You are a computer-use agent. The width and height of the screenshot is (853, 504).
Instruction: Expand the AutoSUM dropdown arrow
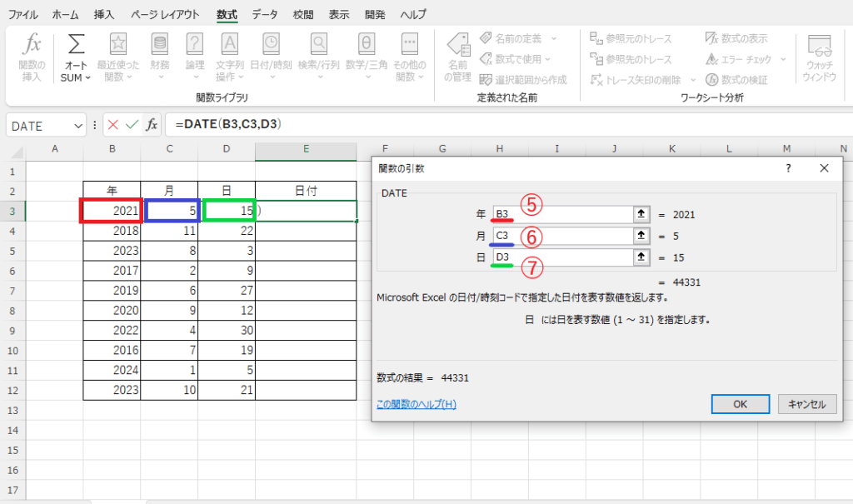[x=88, y=77]
